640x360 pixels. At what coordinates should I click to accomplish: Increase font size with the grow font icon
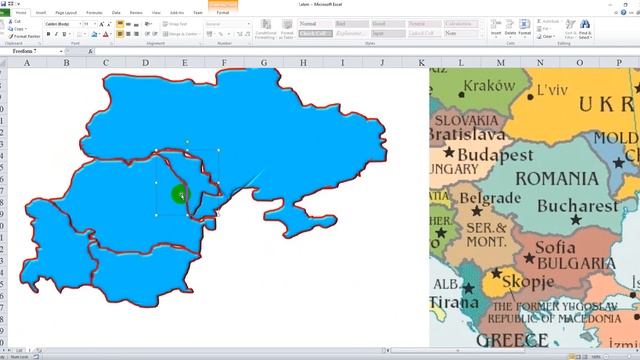(102, 24)
